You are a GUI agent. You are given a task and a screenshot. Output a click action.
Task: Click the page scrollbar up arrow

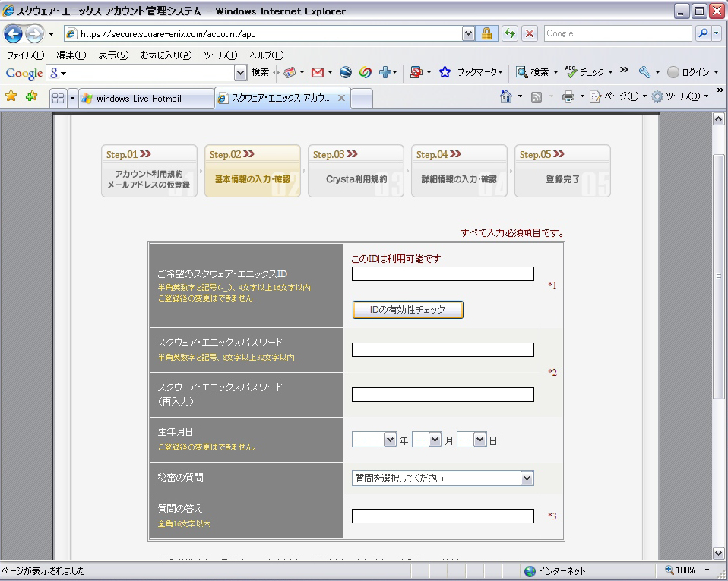(x=718, y=119)
